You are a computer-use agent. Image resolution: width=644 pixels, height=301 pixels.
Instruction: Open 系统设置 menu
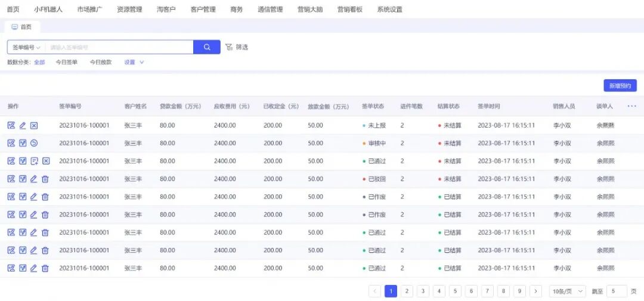click(390, 10)
